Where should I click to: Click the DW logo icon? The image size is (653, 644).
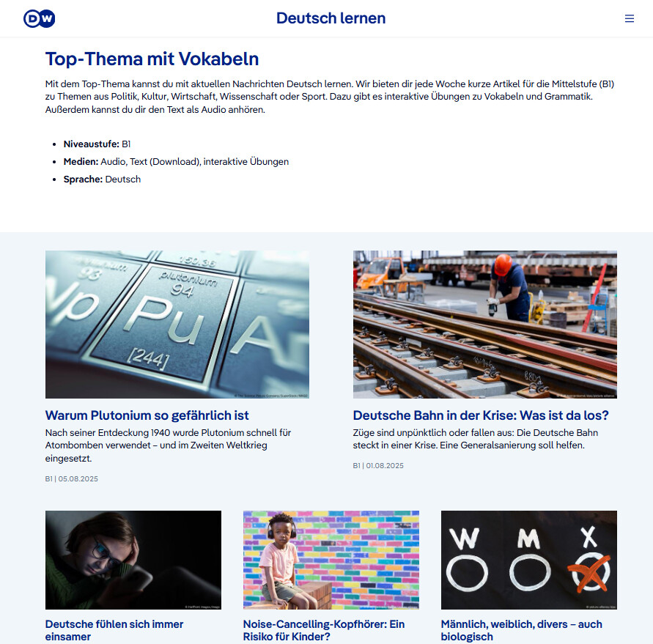click(x=39, y=19)
